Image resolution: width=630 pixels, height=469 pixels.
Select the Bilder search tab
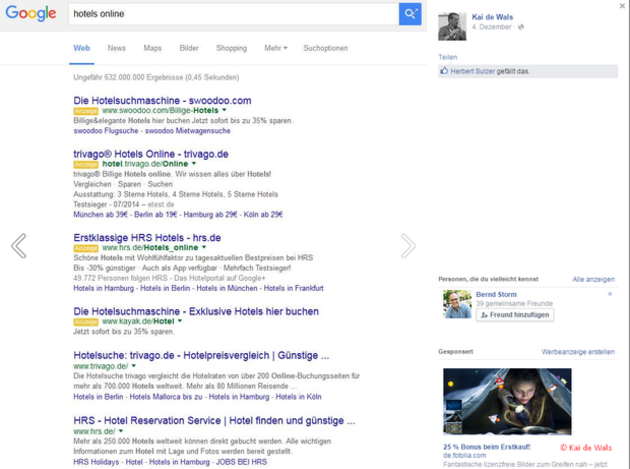click(x=189, y=48)
